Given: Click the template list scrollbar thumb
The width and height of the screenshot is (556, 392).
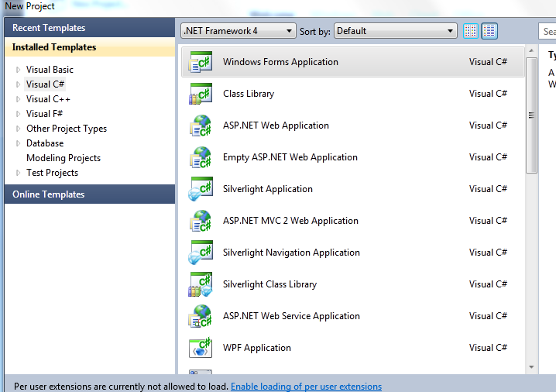Looking at the screenshot, I should click(531, 115).
